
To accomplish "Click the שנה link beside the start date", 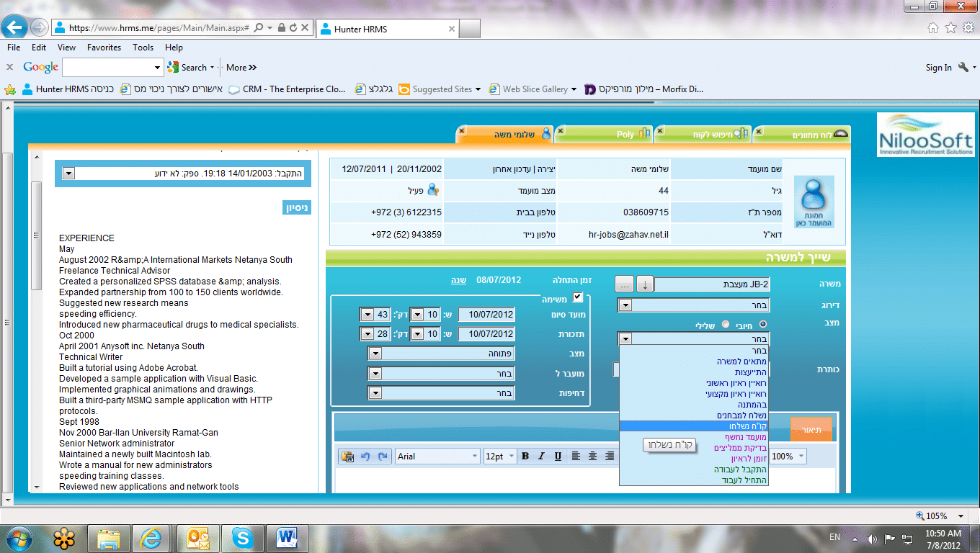I will pos(458,280).
